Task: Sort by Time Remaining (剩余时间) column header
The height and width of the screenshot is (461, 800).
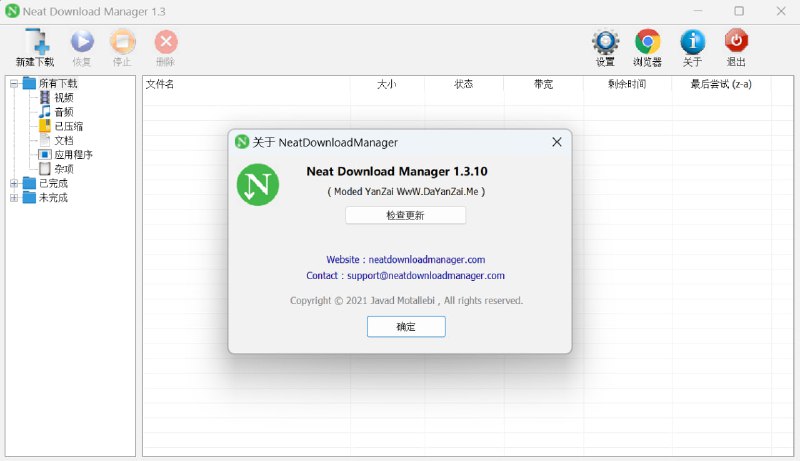Action: click(x=627, y=84)
